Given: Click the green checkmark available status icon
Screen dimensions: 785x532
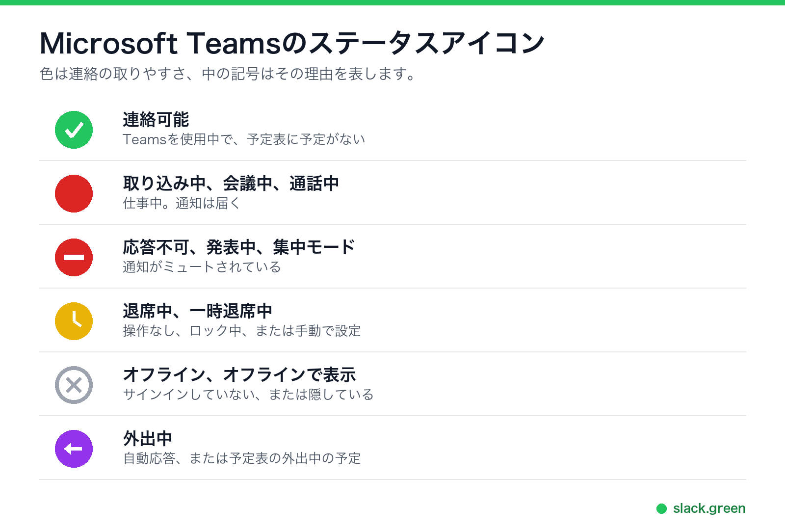Looking at the screenshot, I should tap(74, 130).
